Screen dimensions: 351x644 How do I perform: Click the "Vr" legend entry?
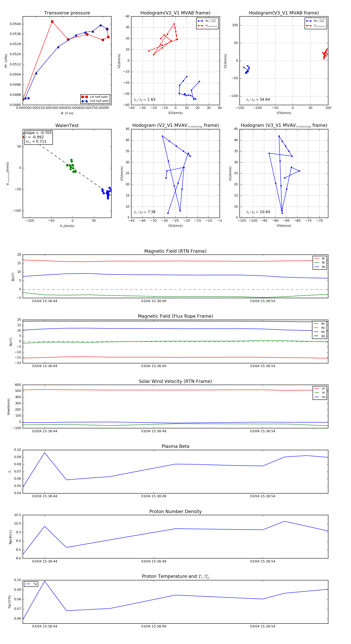[x=320, y=389]
